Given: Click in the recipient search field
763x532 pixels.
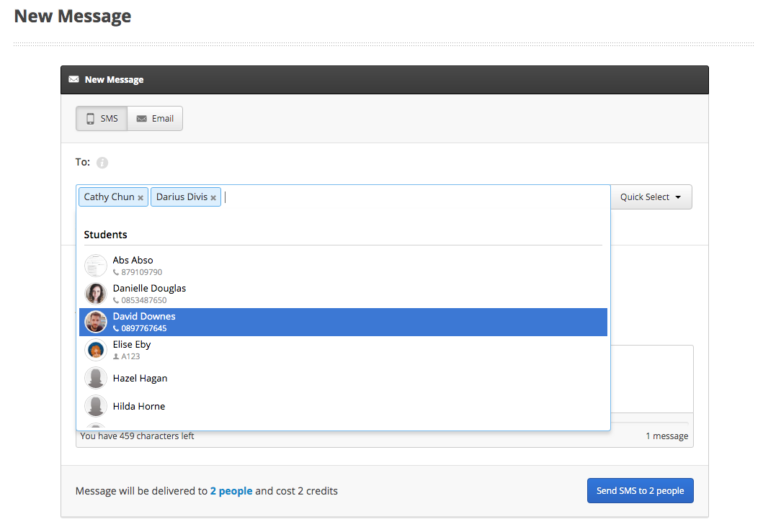Looking at the screenshot, I should click(x=411, y=197).
